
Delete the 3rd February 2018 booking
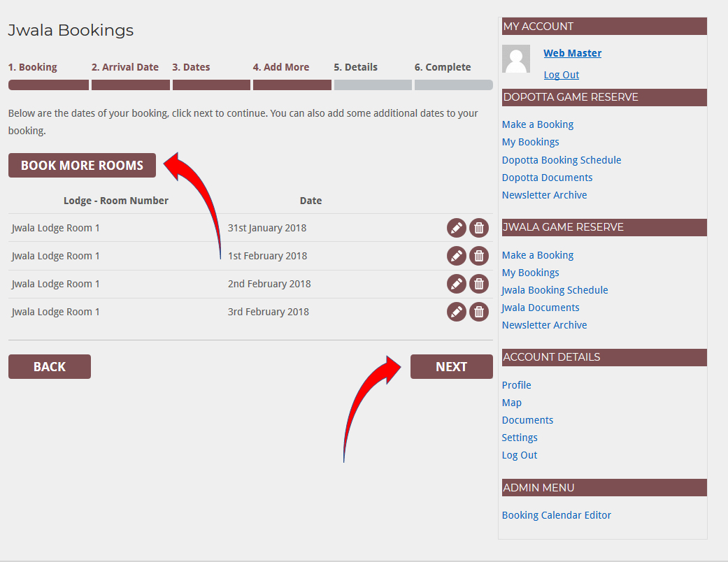[478, 312]
